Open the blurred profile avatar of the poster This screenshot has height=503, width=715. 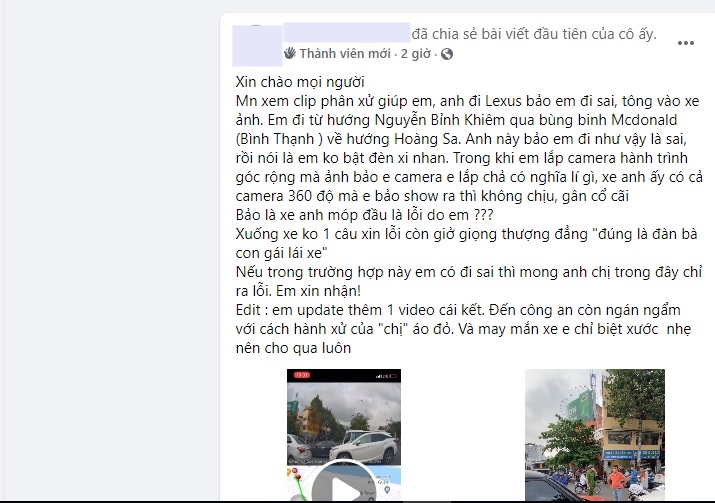pos(257,46)
